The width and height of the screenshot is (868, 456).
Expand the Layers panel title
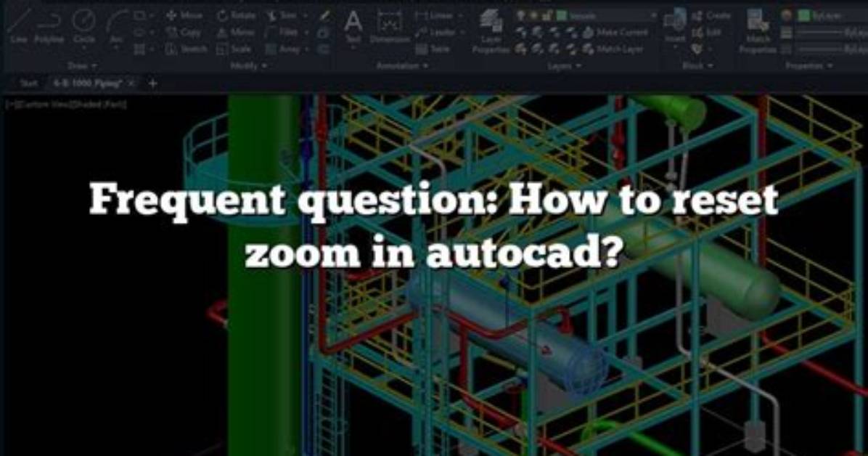(564, 66)
